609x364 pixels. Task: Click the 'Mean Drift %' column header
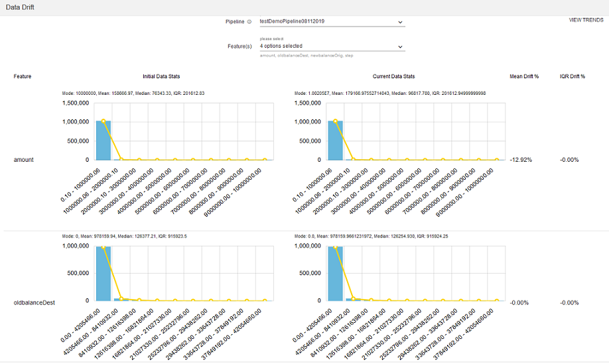[x=524, y=76]
